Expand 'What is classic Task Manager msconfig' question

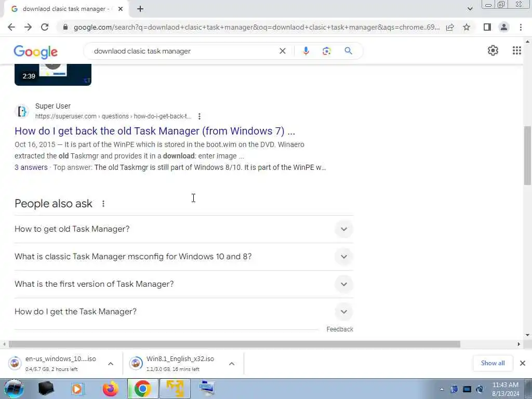click(x=184, y=257)
